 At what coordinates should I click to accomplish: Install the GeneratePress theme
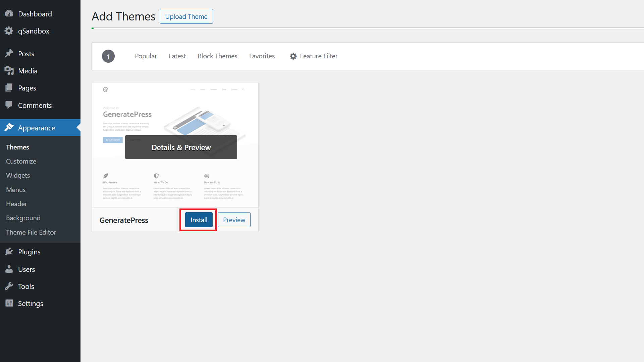coord(199,220)
